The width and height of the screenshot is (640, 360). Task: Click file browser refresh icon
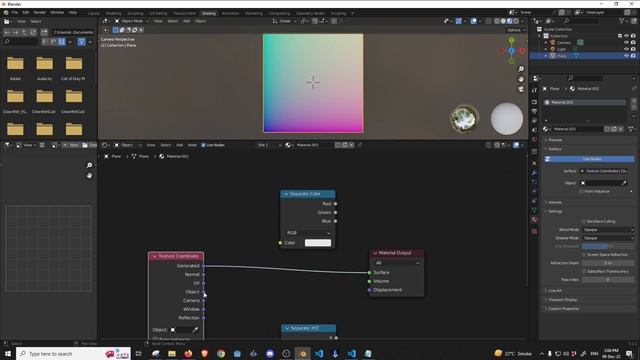(33, 32)
